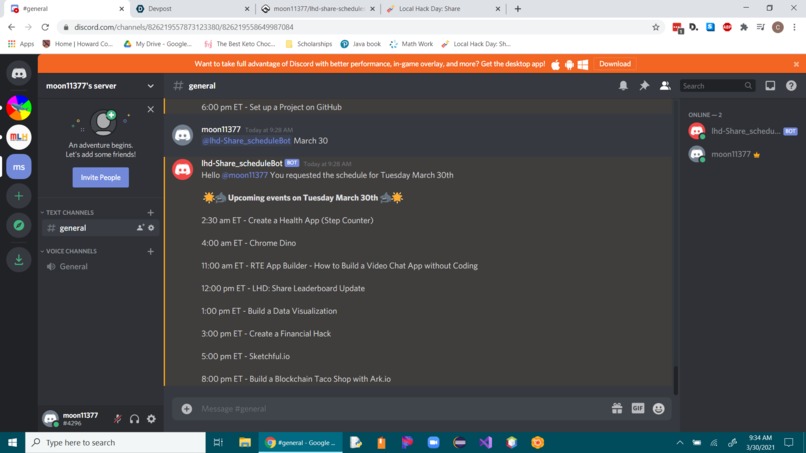
Task: Expand moon11377's server dropdown menu
Action: click(x=151, y=86)
